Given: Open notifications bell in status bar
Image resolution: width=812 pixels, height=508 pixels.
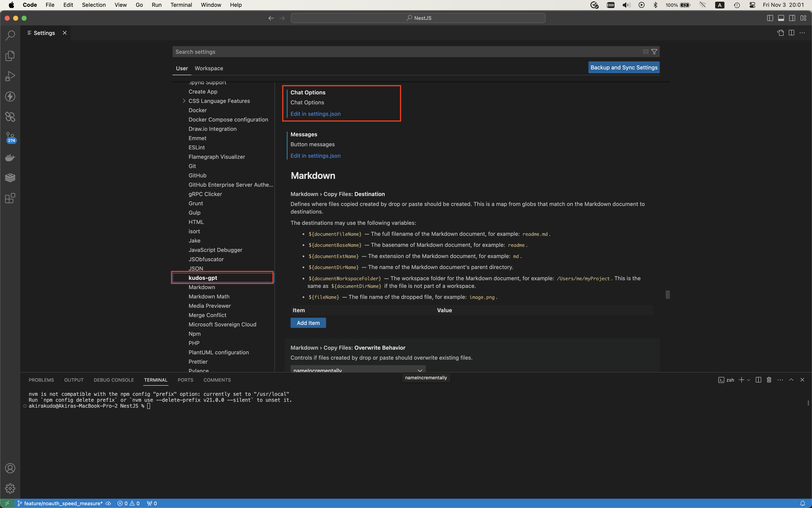Looking at the screenshot, I should 803,503.
